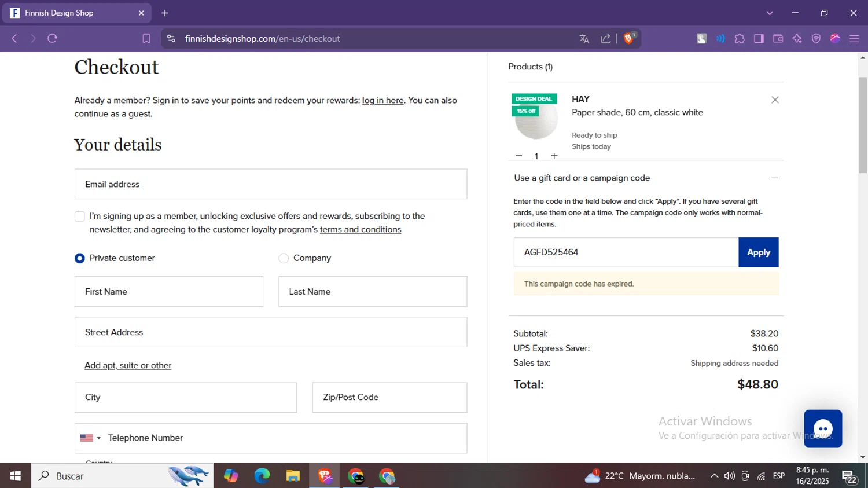Click the taskbar Buscar search box

[x=122, y=476]
